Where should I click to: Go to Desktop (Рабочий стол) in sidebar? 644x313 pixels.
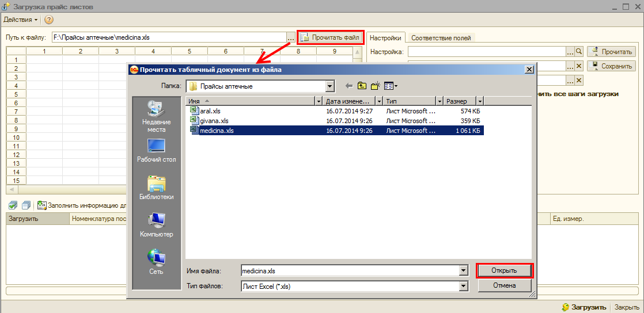click(x=156, y=151)
